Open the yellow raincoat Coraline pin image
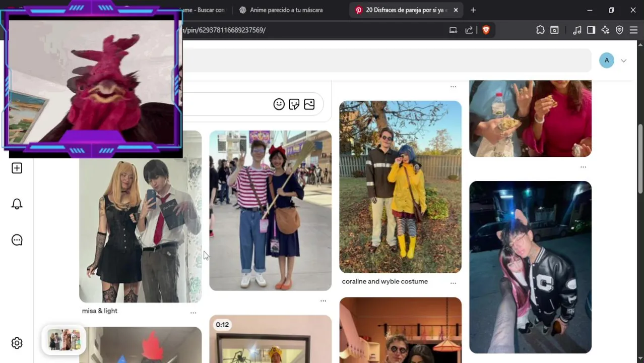The image size is (644, 363). coord(401,187)
